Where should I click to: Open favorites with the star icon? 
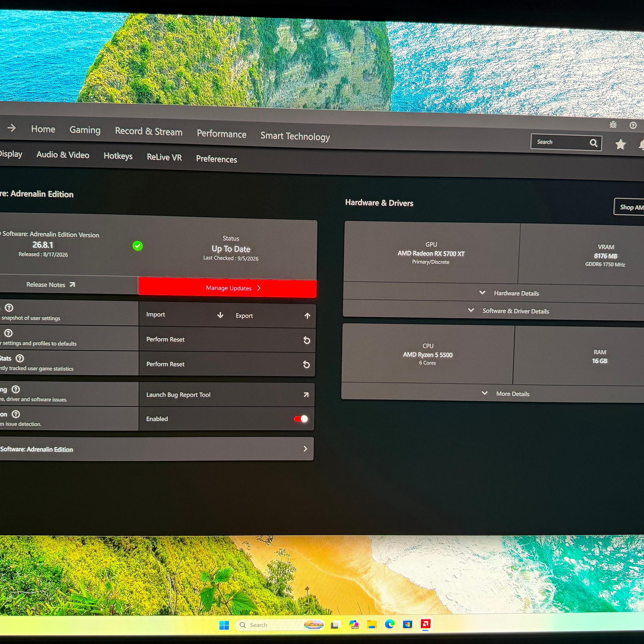(620, 144)
